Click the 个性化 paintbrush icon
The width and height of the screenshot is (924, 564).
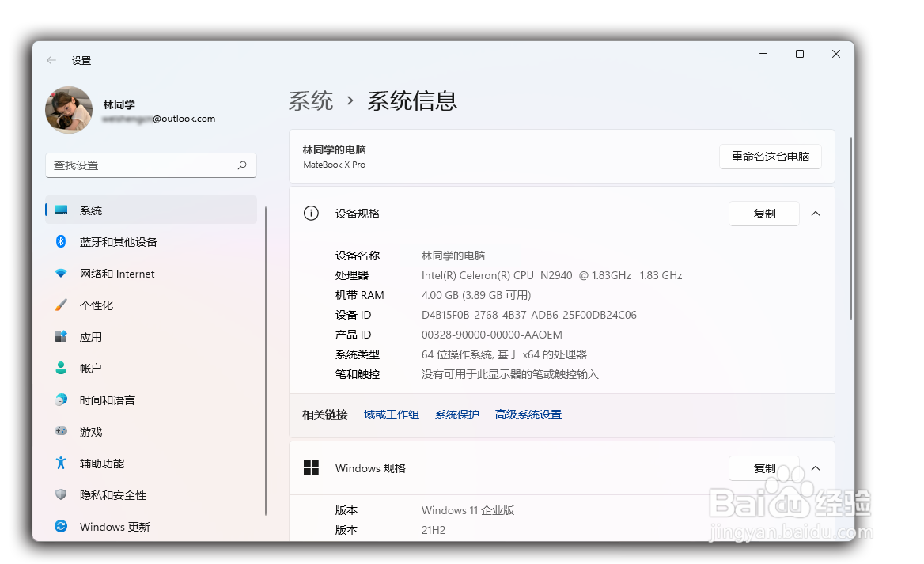tap(61, 305)
